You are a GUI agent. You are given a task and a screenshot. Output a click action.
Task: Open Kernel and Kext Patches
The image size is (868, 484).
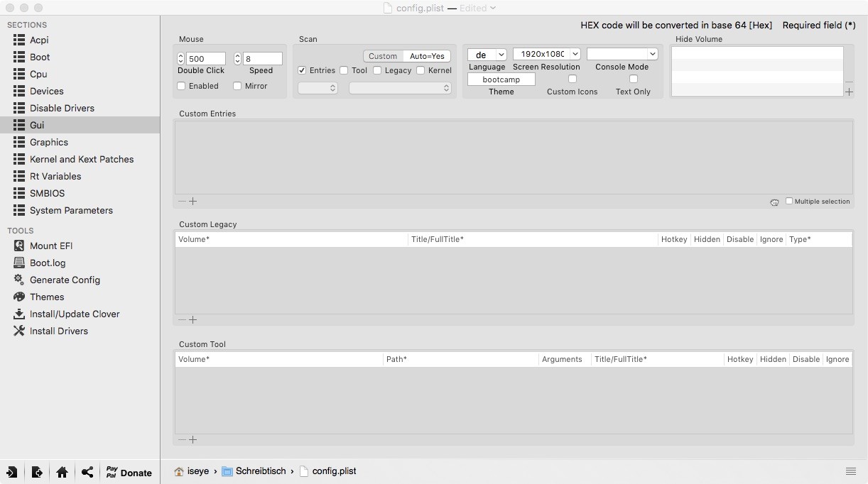80,159
